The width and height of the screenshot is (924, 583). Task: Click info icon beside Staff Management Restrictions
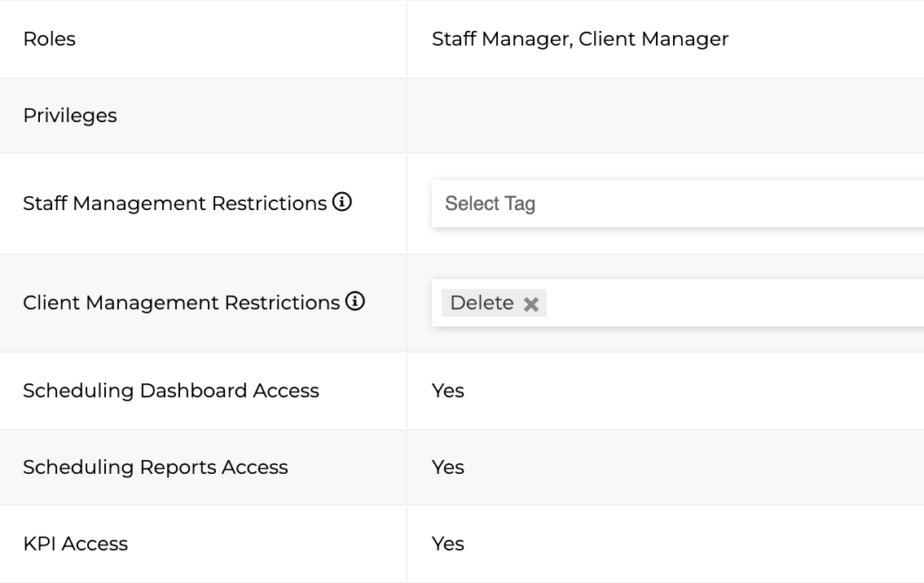(x=342, y=202)
